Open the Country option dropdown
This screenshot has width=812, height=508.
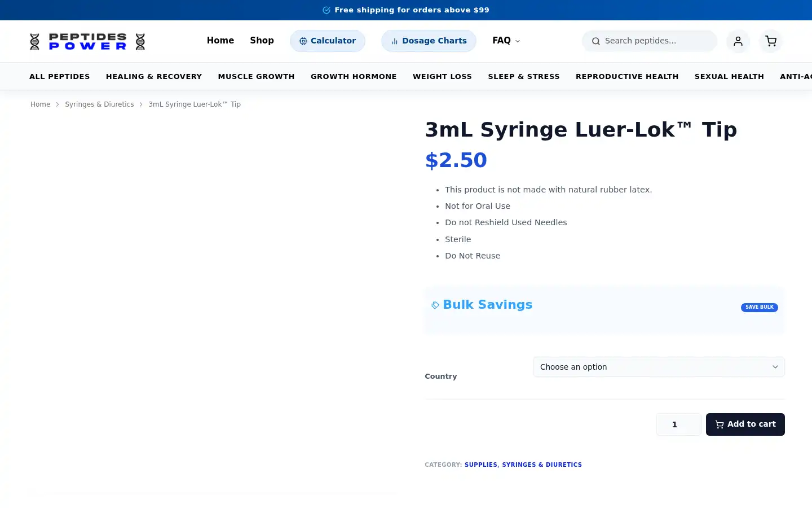pos(659,367)
